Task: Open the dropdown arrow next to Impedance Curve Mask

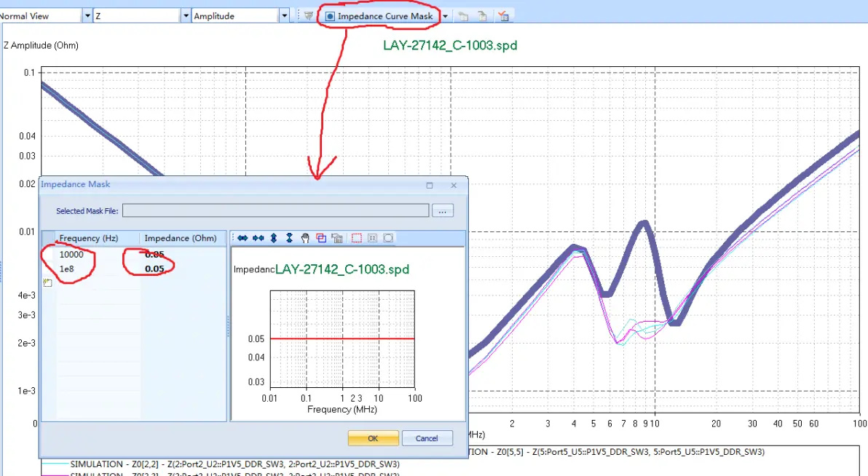Action: coord(445,16)
